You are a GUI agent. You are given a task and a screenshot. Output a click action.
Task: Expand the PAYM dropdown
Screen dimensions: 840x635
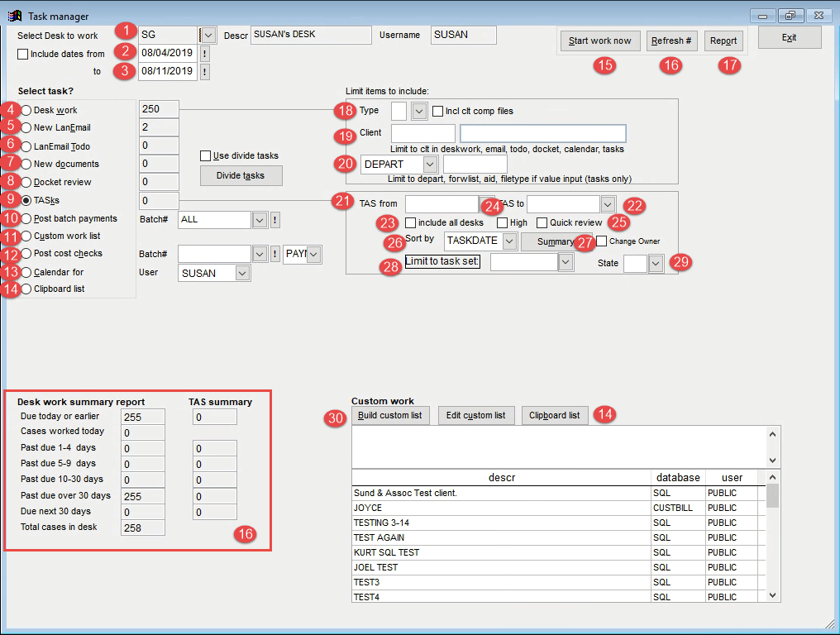click(314, 254)
